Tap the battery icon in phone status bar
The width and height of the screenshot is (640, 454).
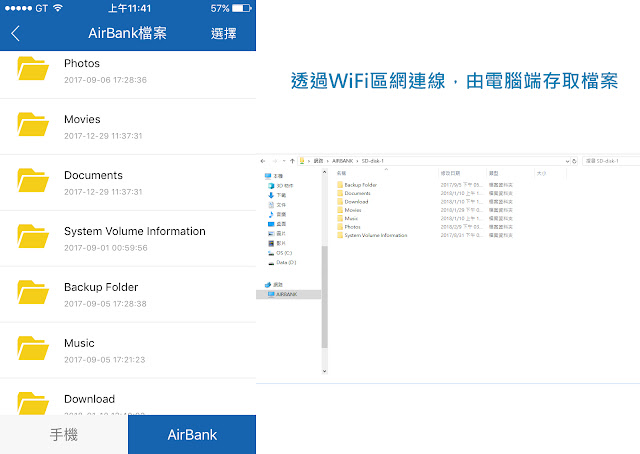(x=242, y=8)
